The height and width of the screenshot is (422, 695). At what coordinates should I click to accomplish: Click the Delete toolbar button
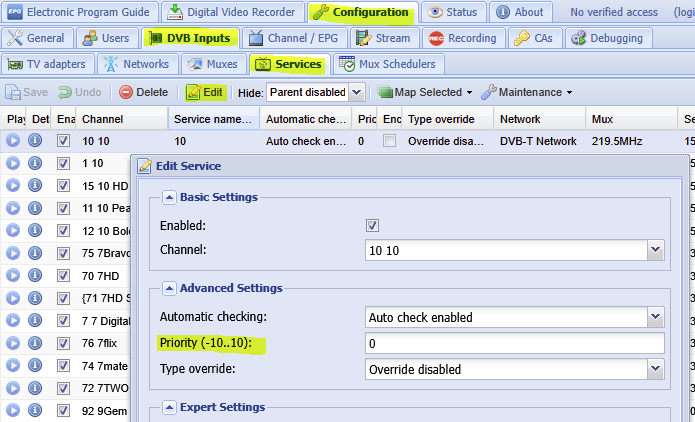point(143,92)
